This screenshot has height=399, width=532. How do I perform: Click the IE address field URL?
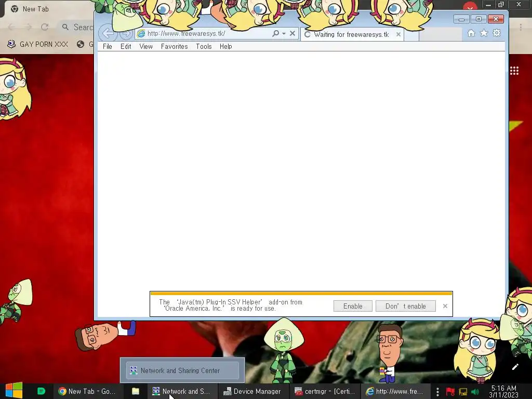tap(187, 34)
